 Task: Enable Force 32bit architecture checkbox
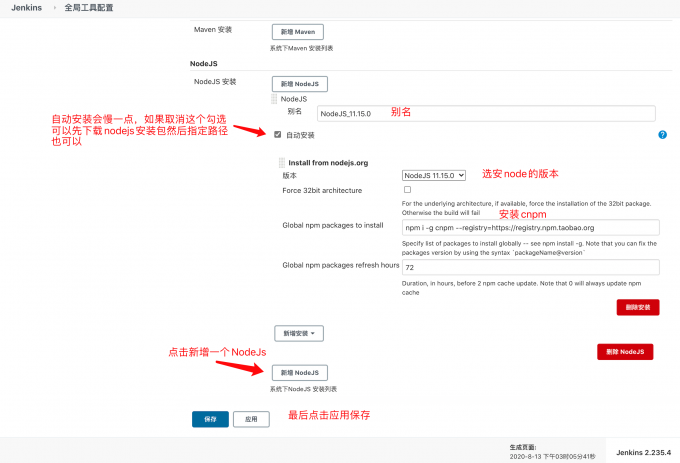pos(407,189)
